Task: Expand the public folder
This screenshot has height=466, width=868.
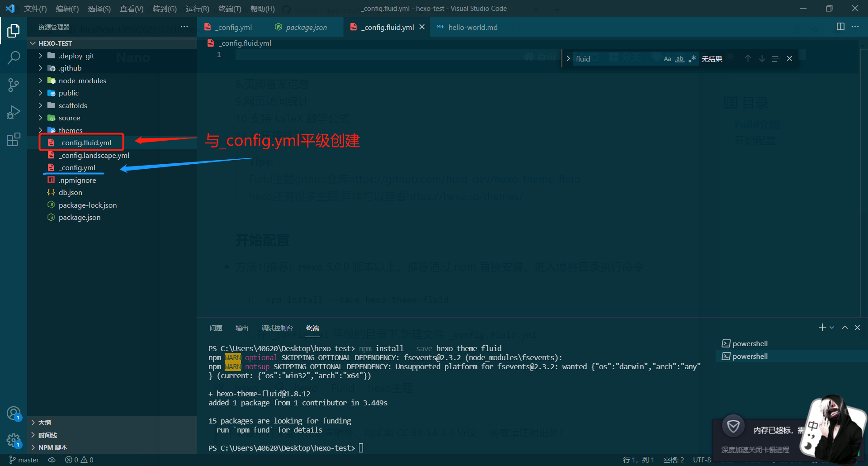Action: (x=113, y=93)
